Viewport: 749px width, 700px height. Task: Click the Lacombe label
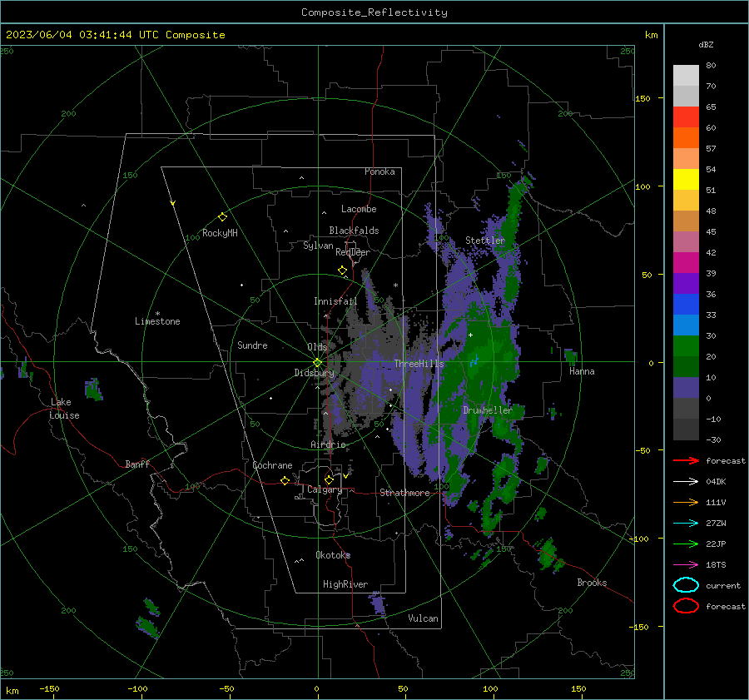[359, 209]
